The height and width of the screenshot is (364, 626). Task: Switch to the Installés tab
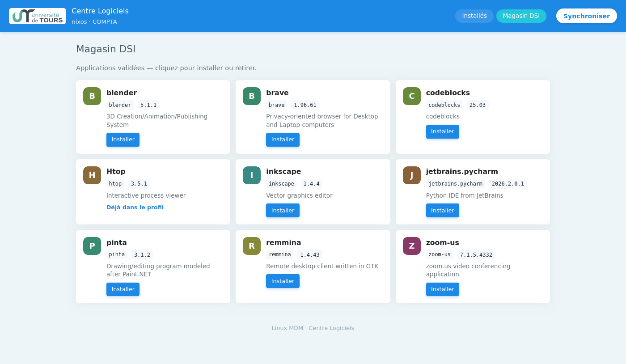coord(474,16)
